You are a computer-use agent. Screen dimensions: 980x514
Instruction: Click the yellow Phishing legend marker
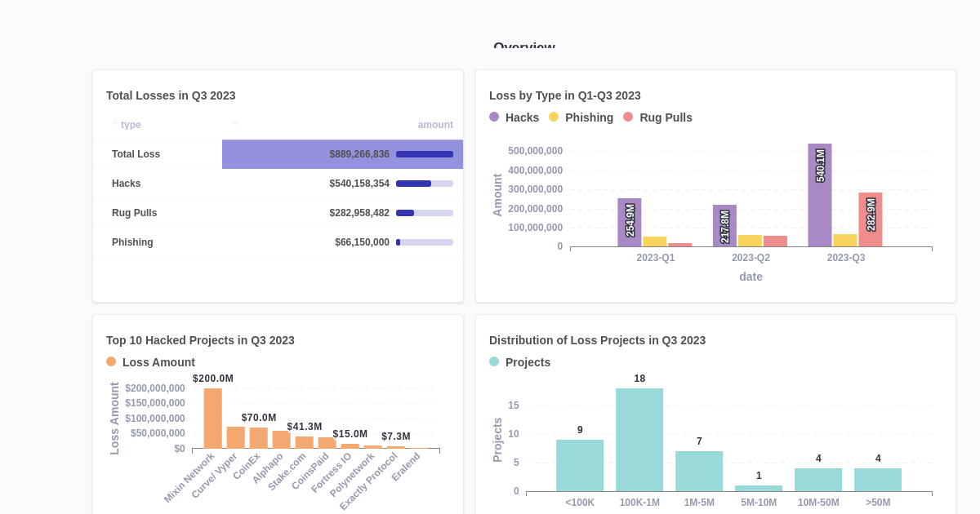552,117
